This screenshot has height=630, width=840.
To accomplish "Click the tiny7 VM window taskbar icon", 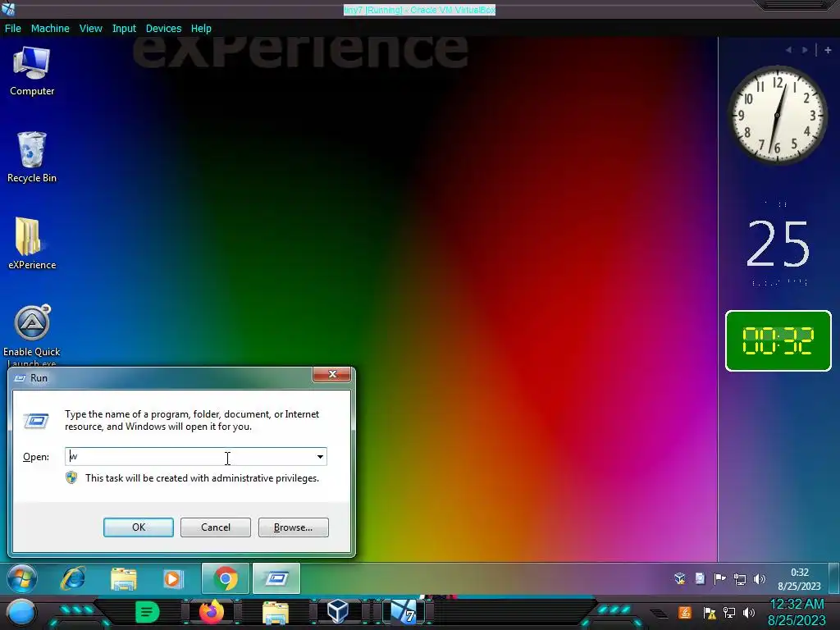I will [x=404, y=612].
